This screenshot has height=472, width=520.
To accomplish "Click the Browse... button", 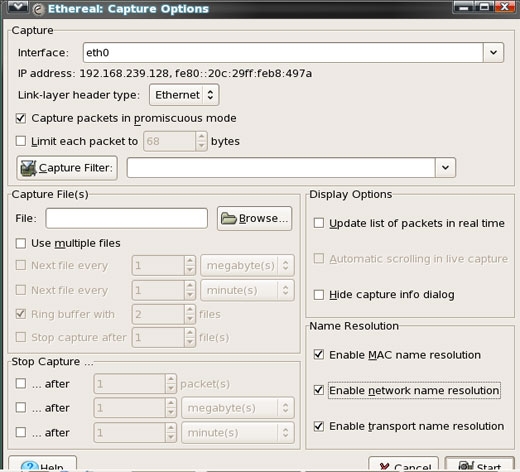I will 254,218.
